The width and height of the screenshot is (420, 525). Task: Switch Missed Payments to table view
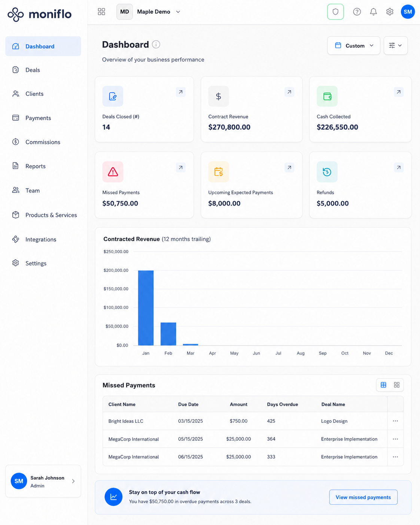[x=383, y=385]
